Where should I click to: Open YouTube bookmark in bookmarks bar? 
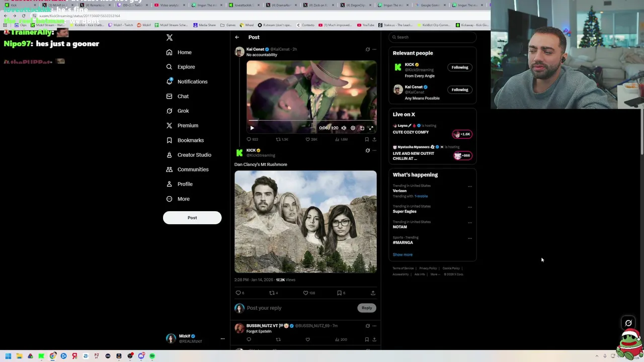pos(366,25)
